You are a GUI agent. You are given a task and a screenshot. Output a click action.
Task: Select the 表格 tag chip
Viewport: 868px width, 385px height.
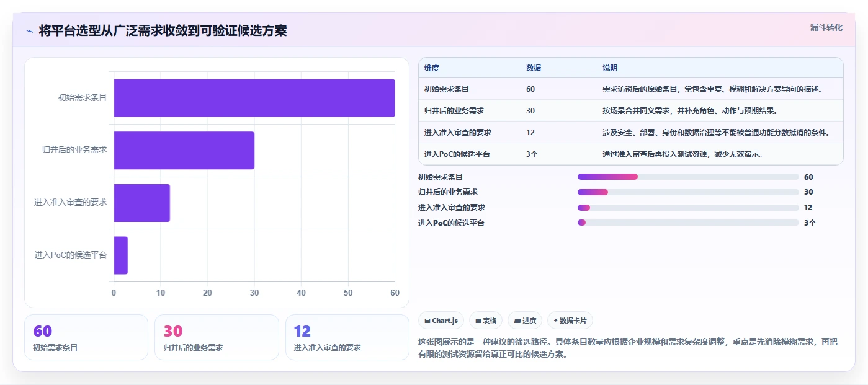pyautogui.click(x=486, y=321)
